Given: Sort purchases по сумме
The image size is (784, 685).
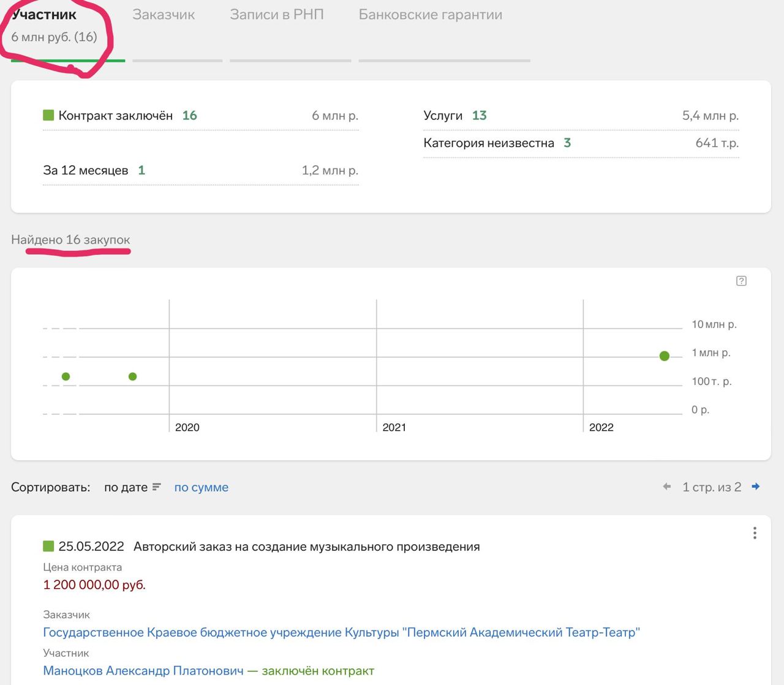Looking at the screenshot, I should click(x=202, y=487).
